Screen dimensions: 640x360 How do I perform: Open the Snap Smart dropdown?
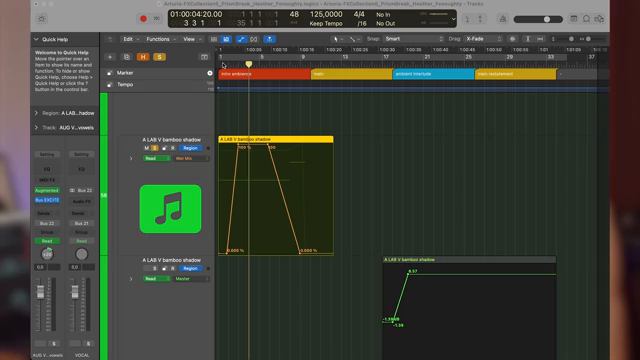pyautogui.click(x=413, y=39)
